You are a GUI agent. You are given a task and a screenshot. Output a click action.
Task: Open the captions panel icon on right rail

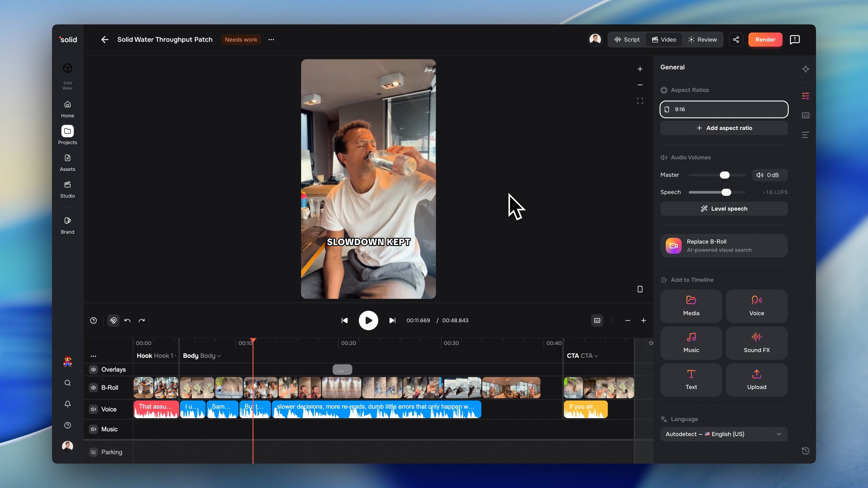tap(805, 115)
